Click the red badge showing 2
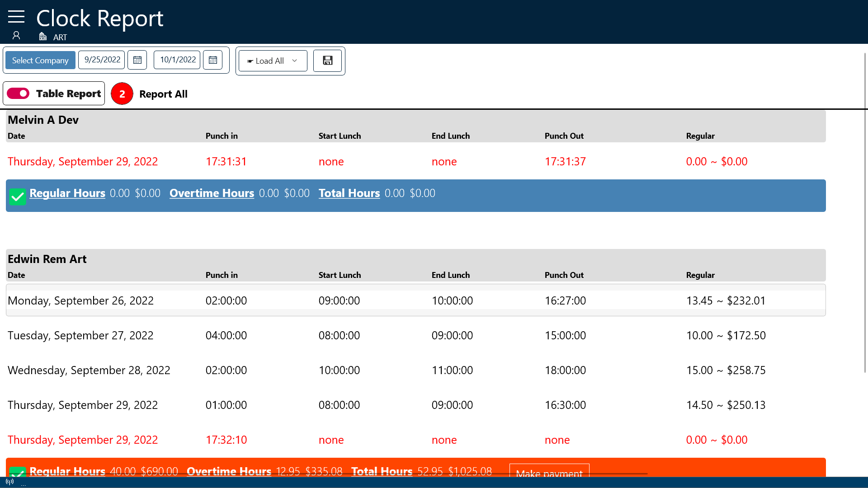This screenshot has width=868, height=488. click(x=122, y=94)
